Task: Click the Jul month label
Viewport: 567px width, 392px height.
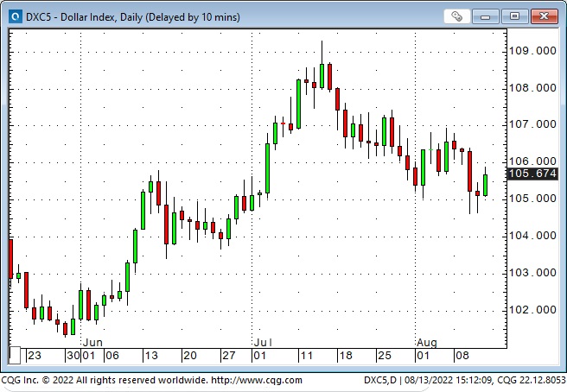Action: (x=263, y=342)
